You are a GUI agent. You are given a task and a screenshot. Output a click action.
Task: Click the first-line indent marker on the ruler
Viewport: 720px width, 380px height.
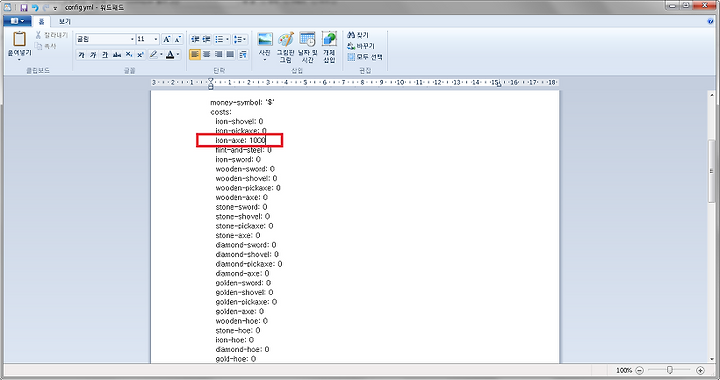210,80
